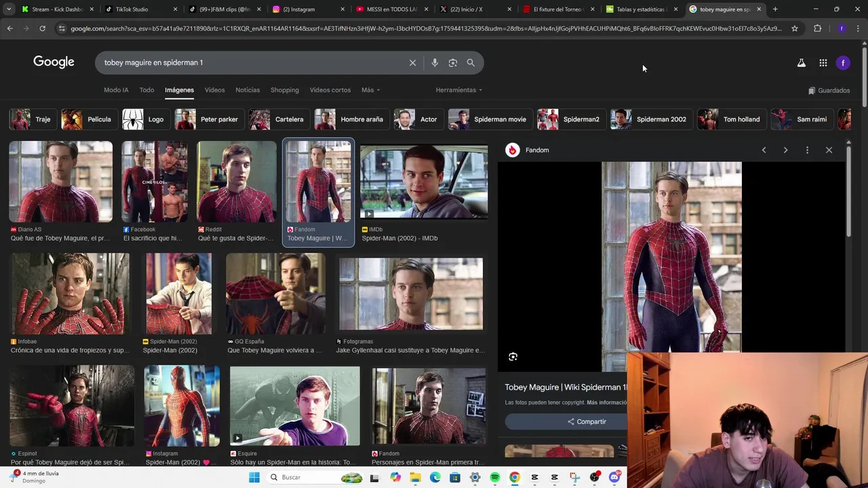Switch to Shopping results tab
Viewport: 868px width, 488px height.
(285, 90)
